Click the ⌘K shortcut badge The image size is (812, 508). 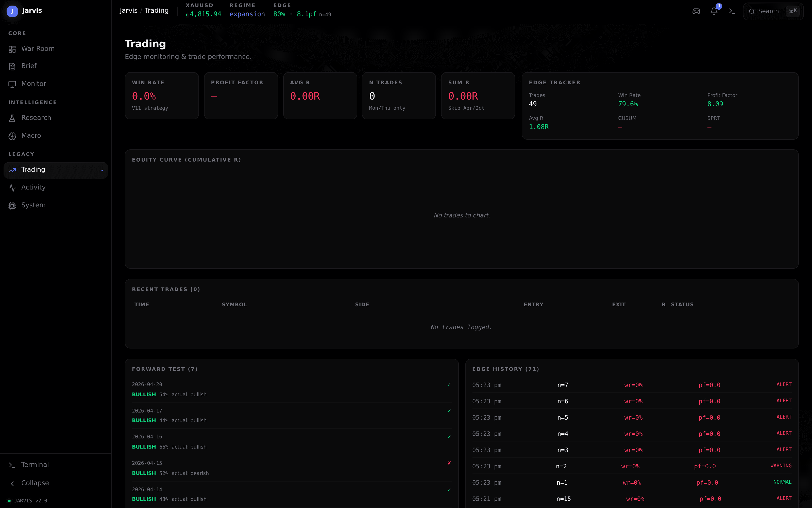pyautogui.click(x=792, y=11)
